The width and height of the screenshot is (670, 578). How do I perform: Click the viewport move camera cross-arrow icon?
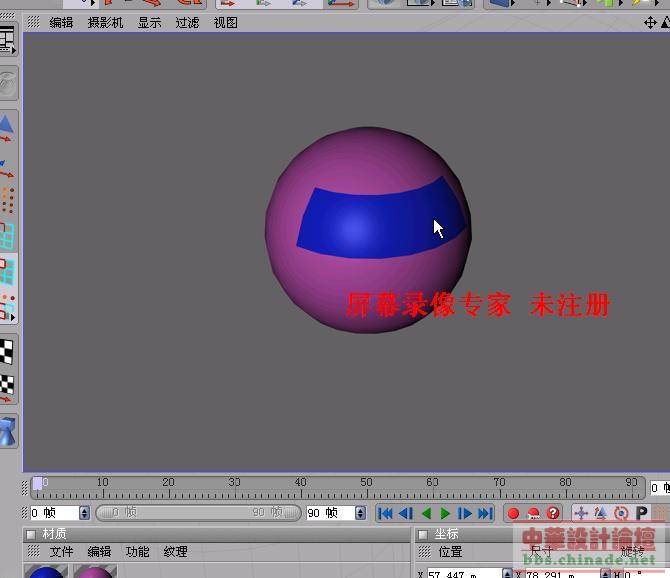[x=650, y=22]
